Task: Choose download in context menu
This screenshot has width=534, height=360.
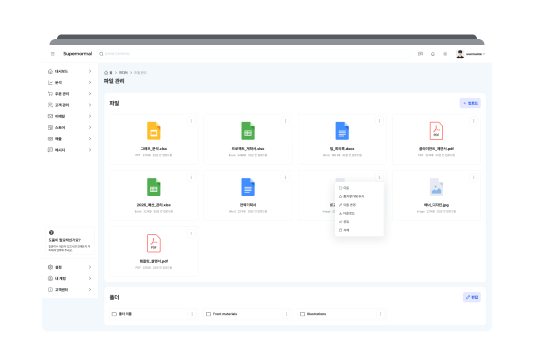Action: click(x=359, y=213)
